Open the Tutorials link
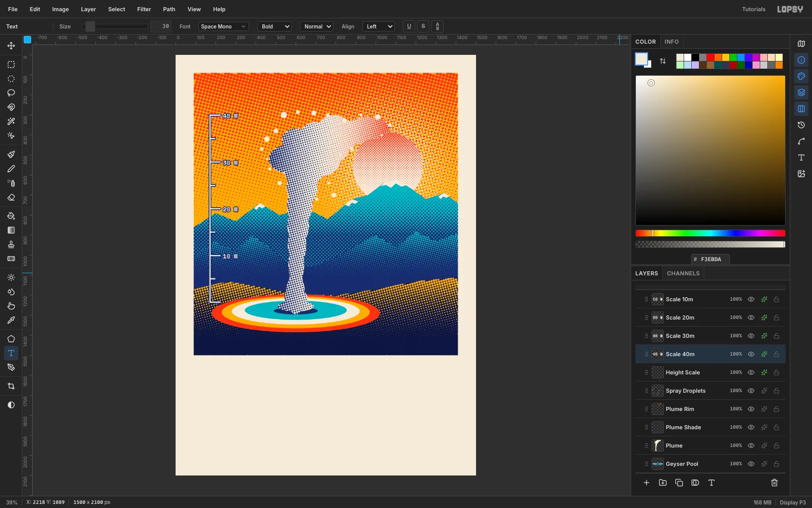This screenshot has width=812, height=508. pyautogui.click(x=754, y=9)
